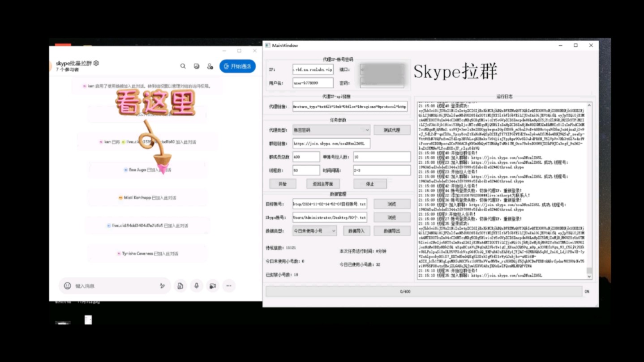Click the microphone voice message icon
This screenshot has height=362, width=644.
click(x=196, y=285)
